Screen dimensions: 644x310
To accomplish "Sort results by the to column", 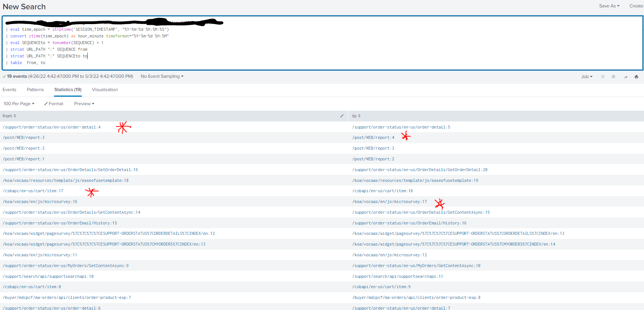I will [356, 116].
